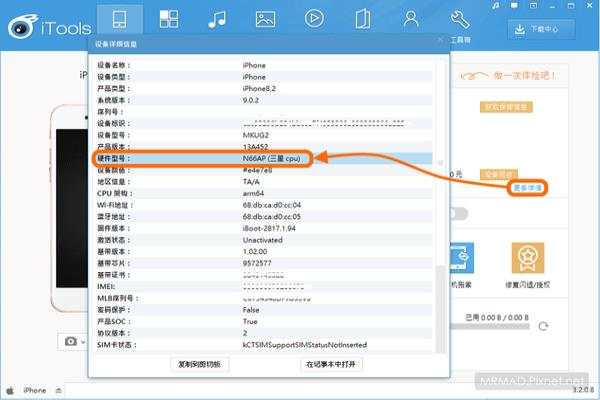This screenshot has height=400, width=600.
Task: Click the SIM卡状态 label
Action: coord(116,345)
